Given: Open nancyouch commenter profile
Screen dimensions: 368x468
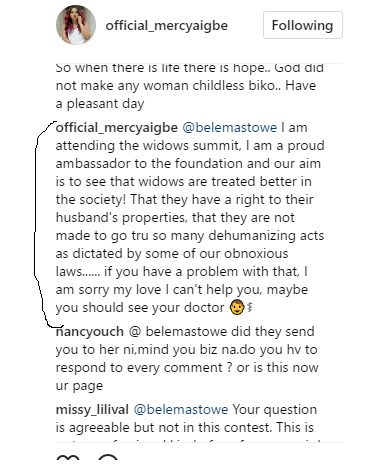Looking at the screenshot, I should coord(90,332).
